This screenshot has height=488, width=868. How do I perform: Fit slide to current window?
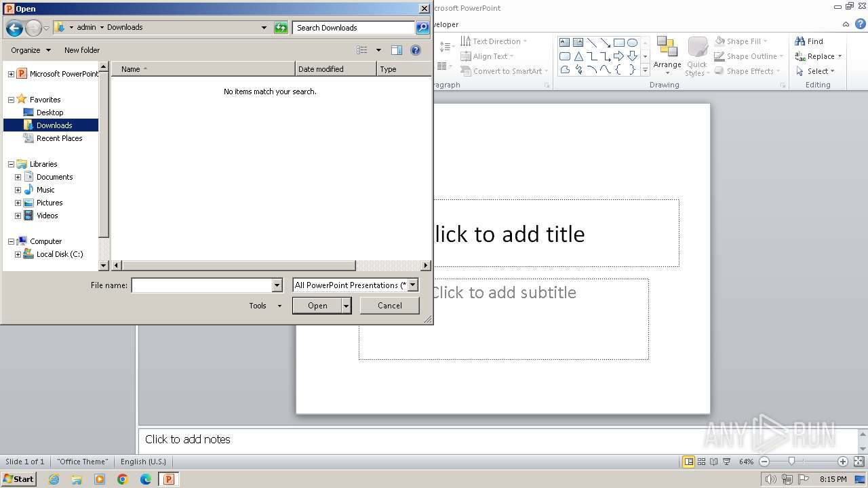point(858,462)
